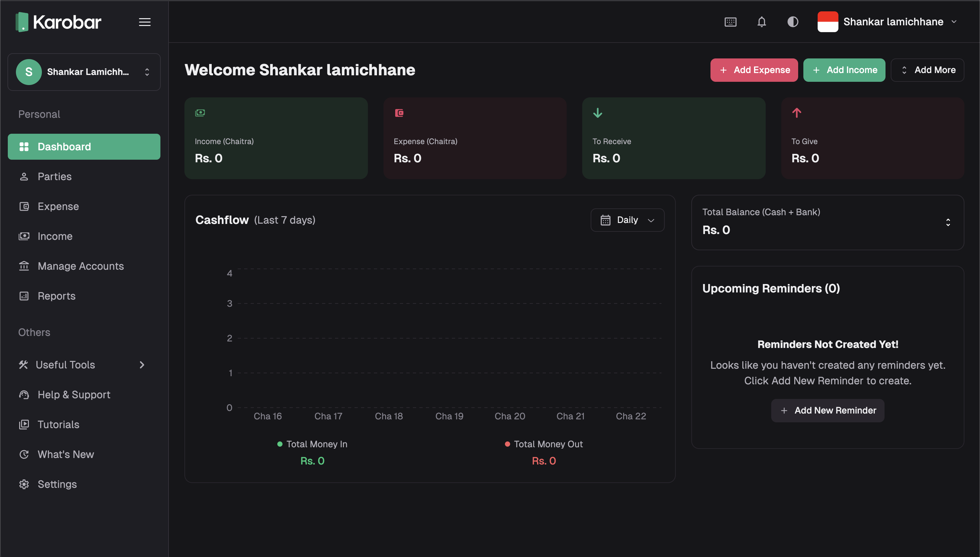980x557 pixels.
Task: Open keyboard shortcuts icon in header
Action: coord(731,22)
